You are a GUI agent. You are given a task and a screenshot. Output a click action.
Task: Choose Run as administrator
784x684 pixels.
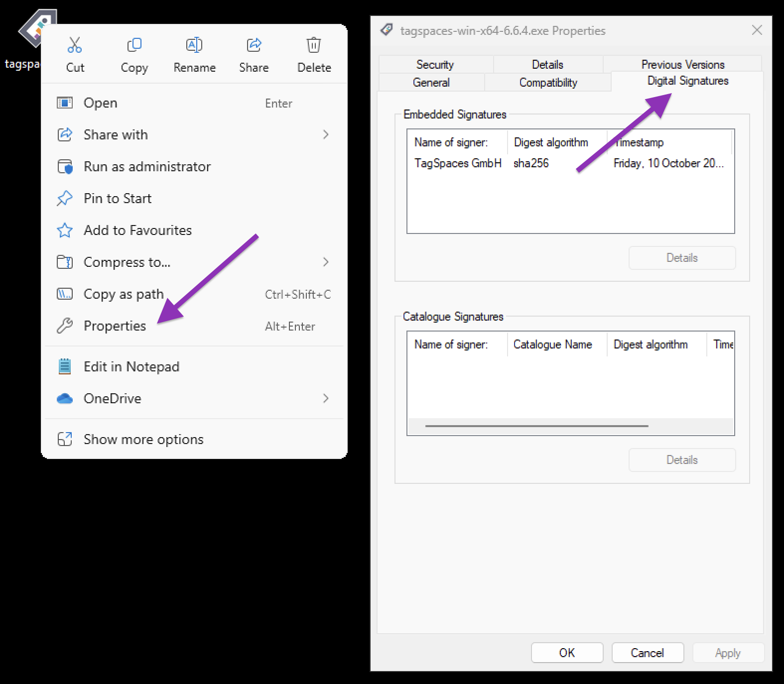(x=194, y=166)
